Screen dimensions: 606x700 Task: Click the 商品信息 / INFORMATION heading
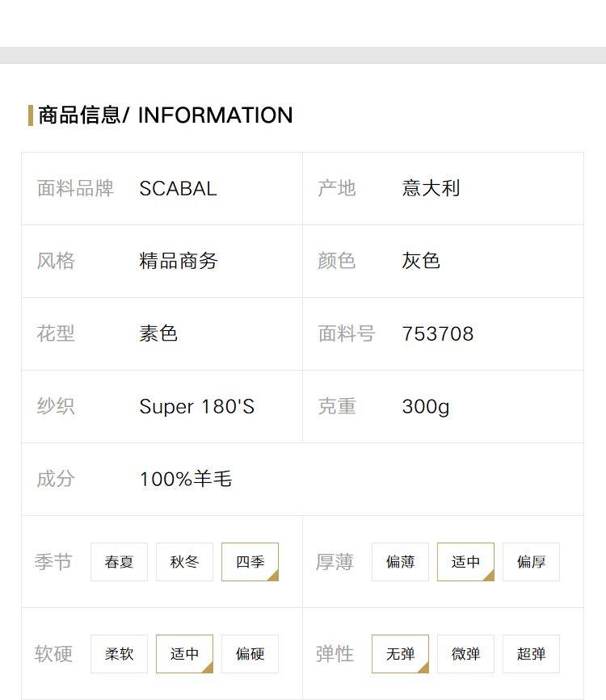[x=166, y=115]
